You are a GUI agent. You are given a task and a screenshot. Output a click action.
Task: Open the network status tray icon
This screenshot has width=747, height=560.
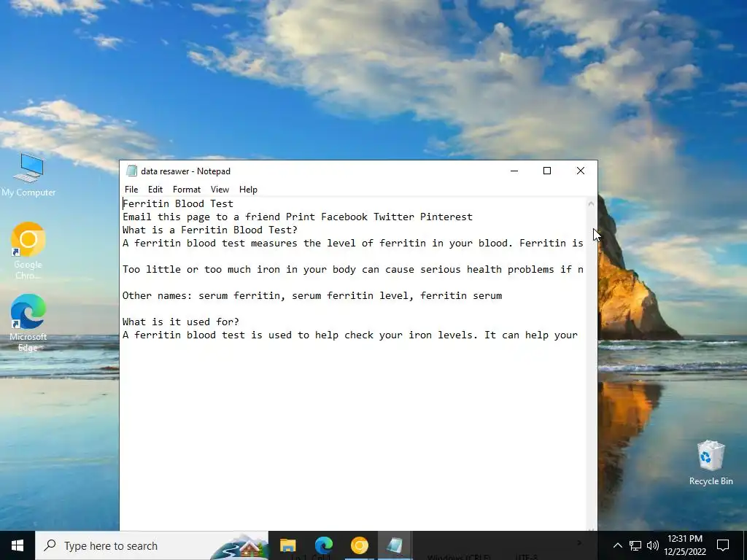pos(635,545)
